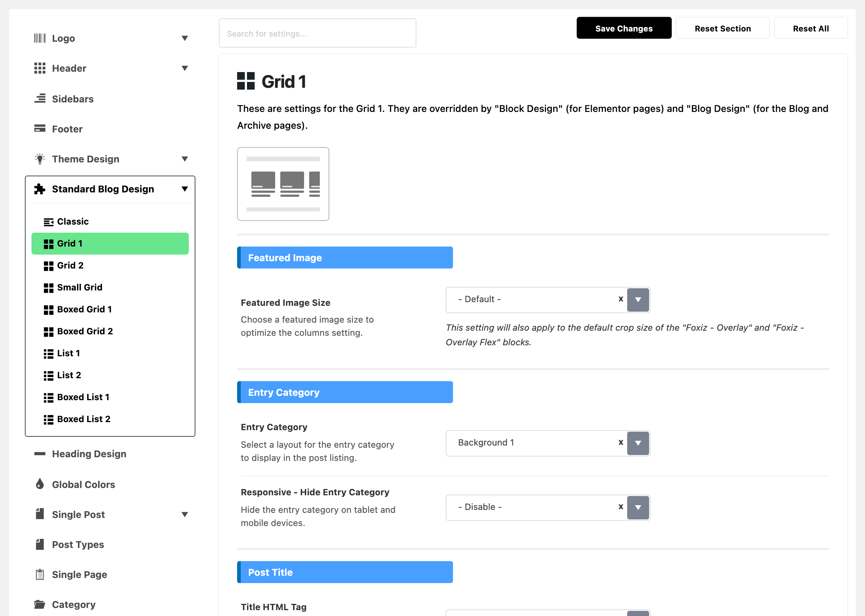Image resolution: width=865 pixels, height=616 pixels.
Task: Click the Reset Section button
Action: (722, 28)
